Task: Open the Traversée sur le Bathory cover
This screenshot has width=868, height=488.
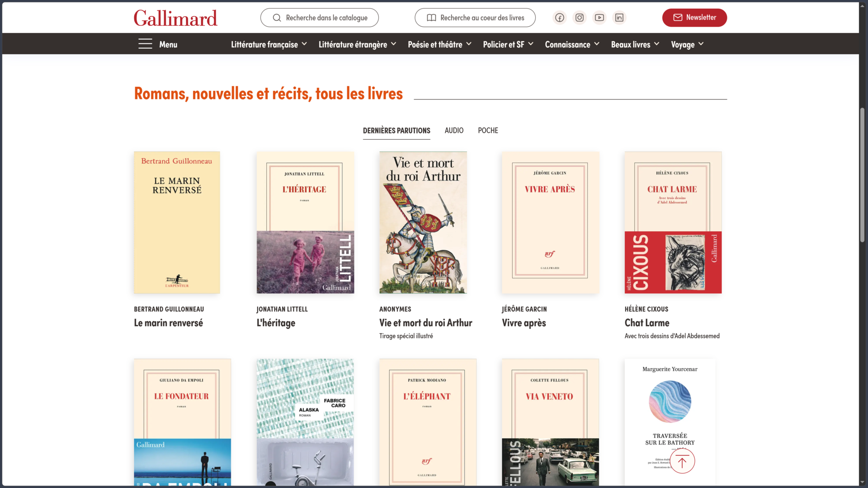Action: point(670,422)
